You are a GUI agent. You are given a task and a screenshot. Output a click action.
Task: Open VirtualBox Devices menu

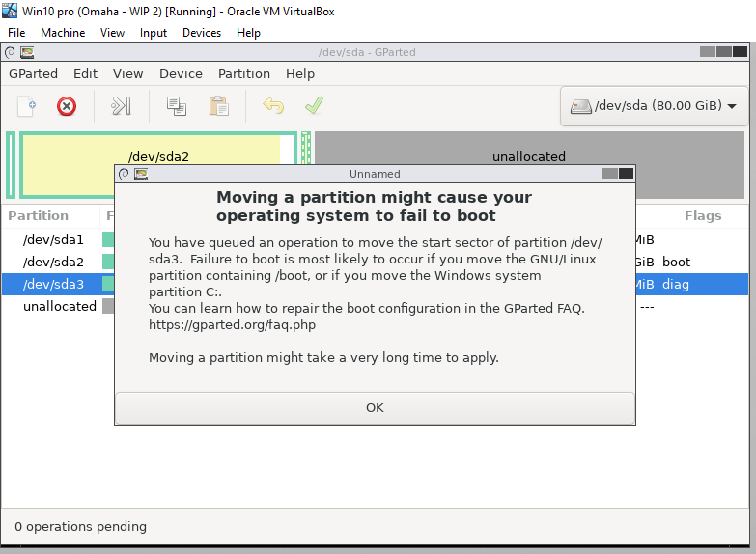[x=202, y=33]
